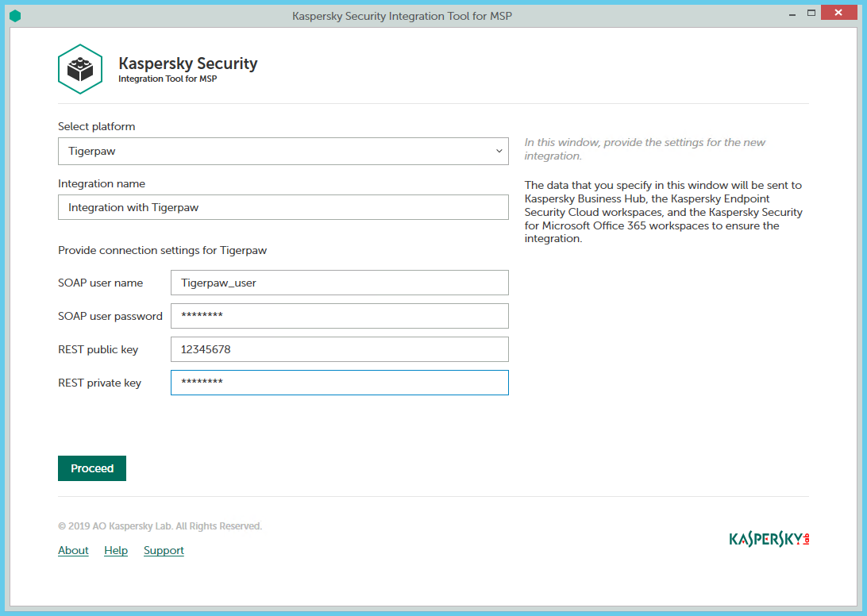Open the About link
867x616 pixels.
pos(73,550)
